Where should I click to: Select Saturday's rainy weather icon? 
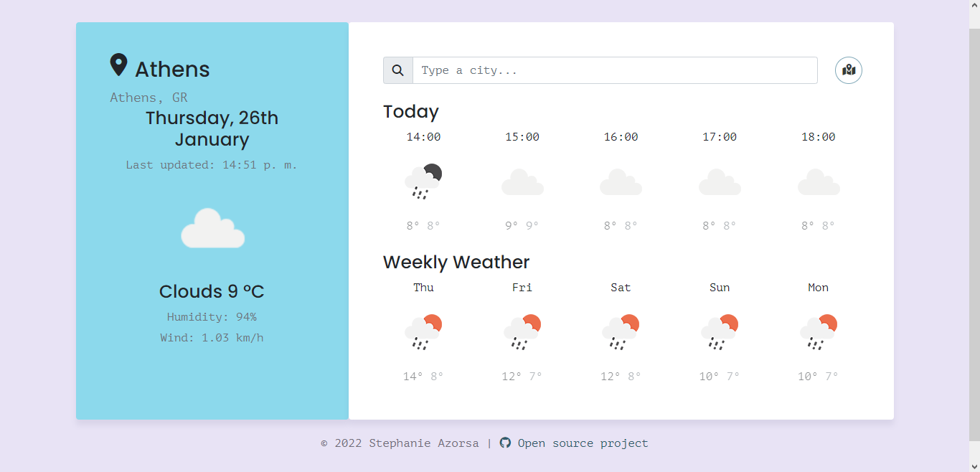(x=621, y=331)
